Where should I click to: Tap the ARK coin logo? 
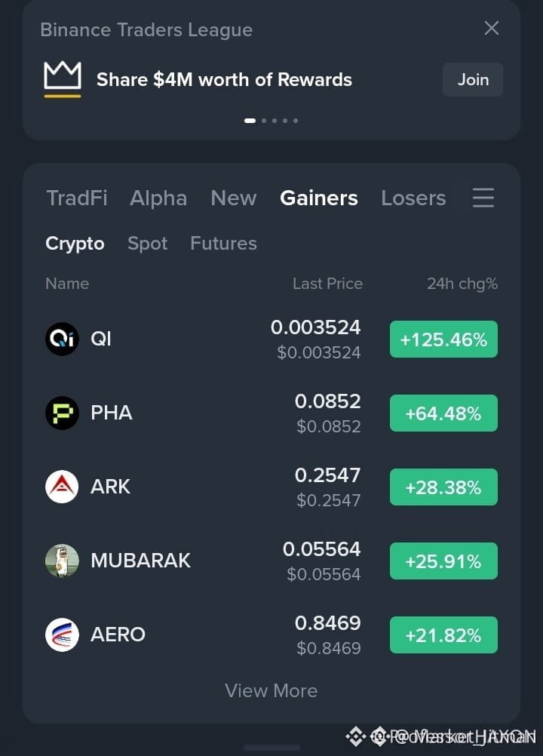(x=62, y=487)
